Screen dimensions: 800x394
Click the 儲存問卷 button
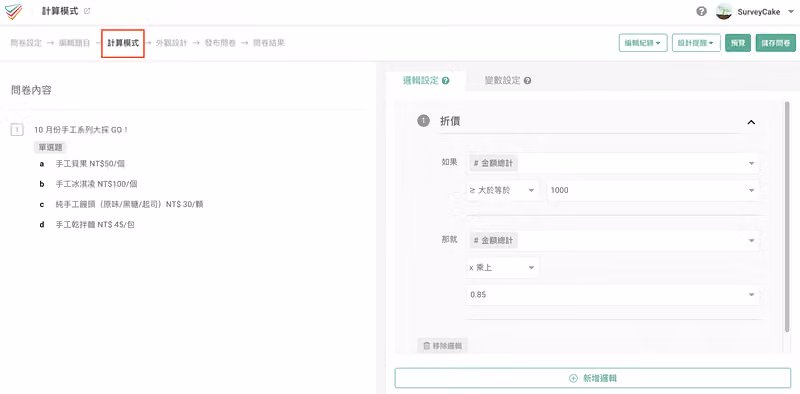pos(776,43)
